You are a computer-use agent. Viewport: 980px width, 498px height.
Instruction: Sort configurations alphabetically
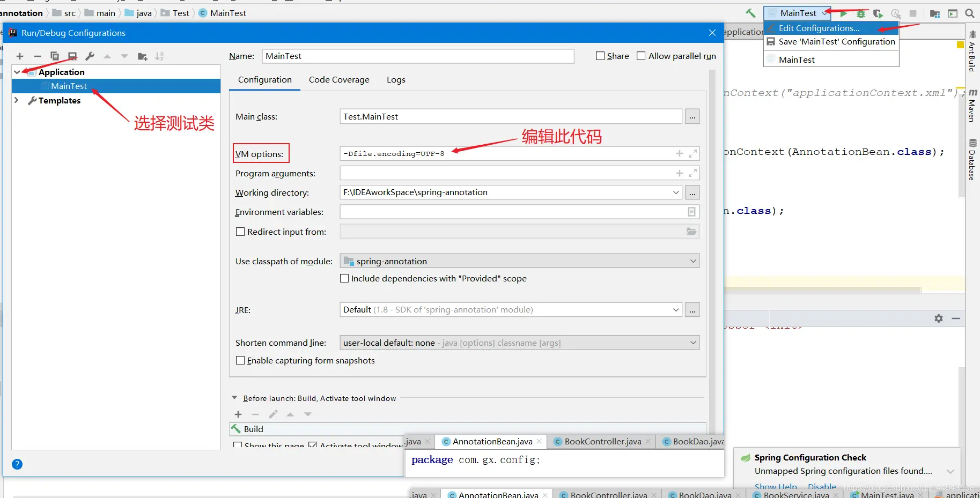pos(159,56)
